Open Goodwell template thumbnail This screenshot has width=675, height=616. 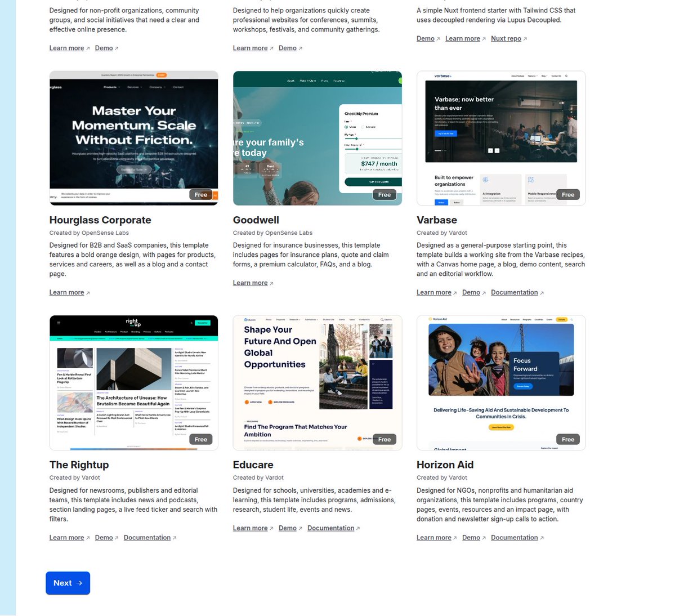(x=318, y=138)
